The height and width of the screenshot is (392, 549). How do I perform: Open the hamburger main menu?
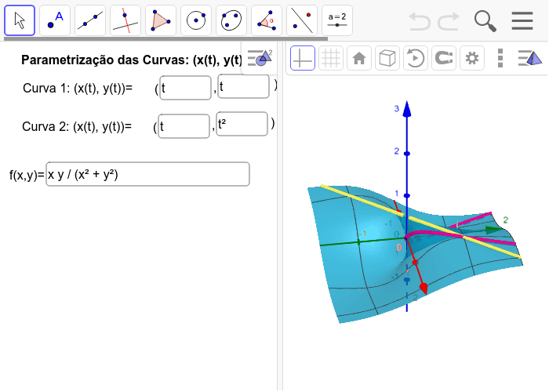[x=522, y=21]
